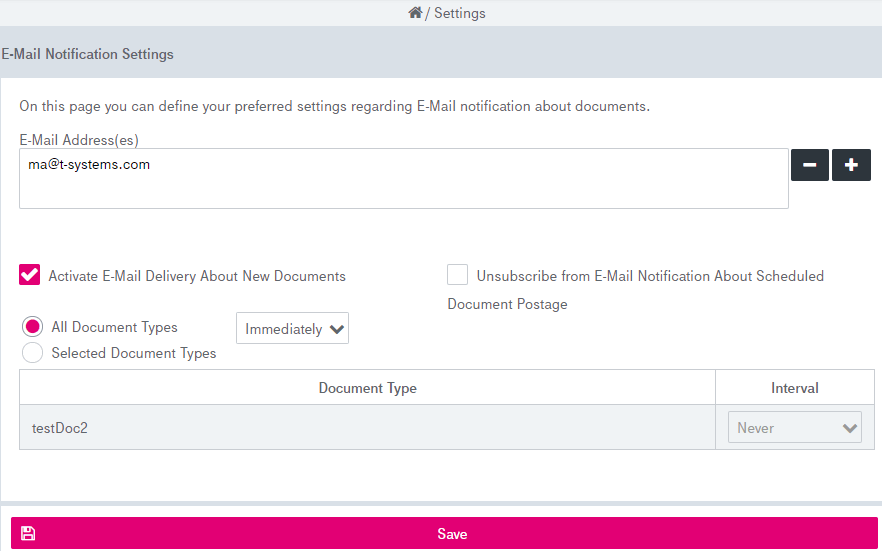Click the E-Mail Notification Settings heading
Image resolution: width=882 pixels, height=551 pixels.
[x=87, y=54]
